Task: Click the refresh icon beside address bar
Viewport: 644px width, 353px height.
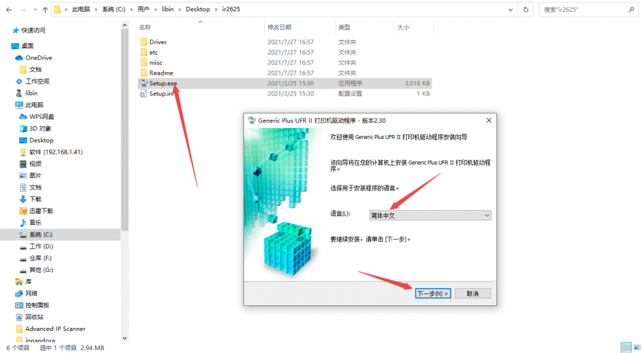Action: [x=525, y=9]
